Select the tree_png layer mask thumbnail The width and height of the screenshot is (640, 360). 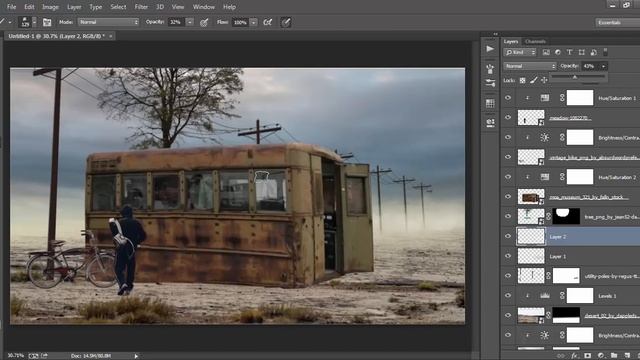tap(566, 216)
